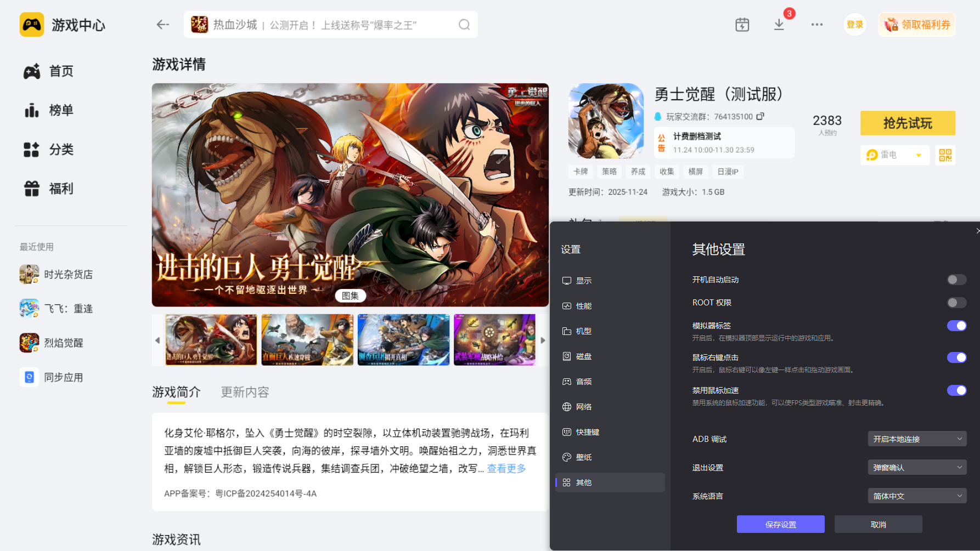Open 壁纸 settings section
This screenshot has width=980, height=551.
pos(610,457)
